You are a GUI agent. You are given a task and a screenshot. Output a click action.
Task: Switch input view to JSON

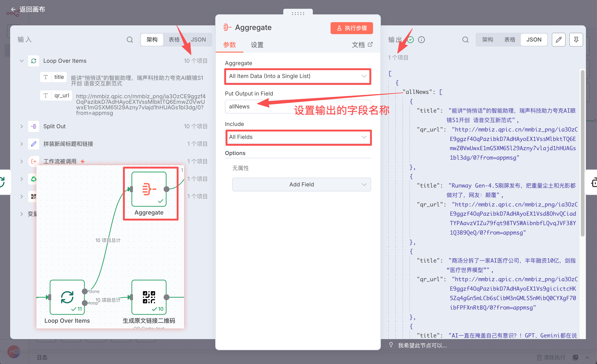click(198, 39)
